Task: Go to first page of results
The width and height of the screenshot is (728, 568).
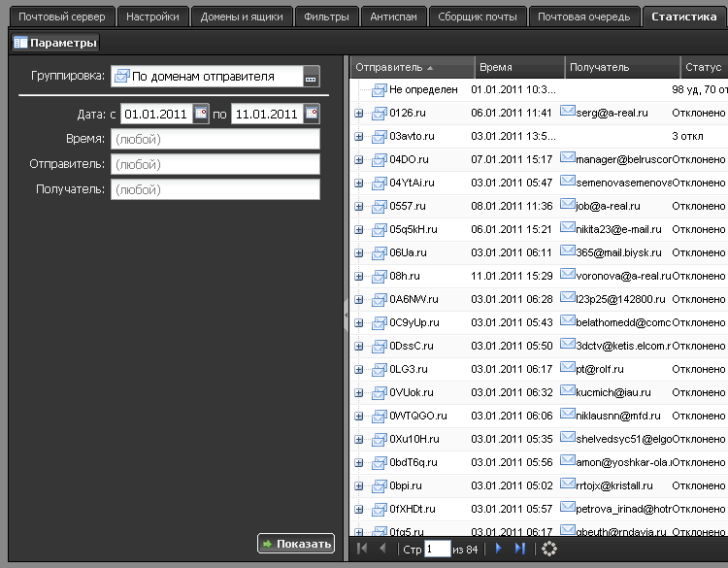Action: pyautogui.click(x=362, y=549)
